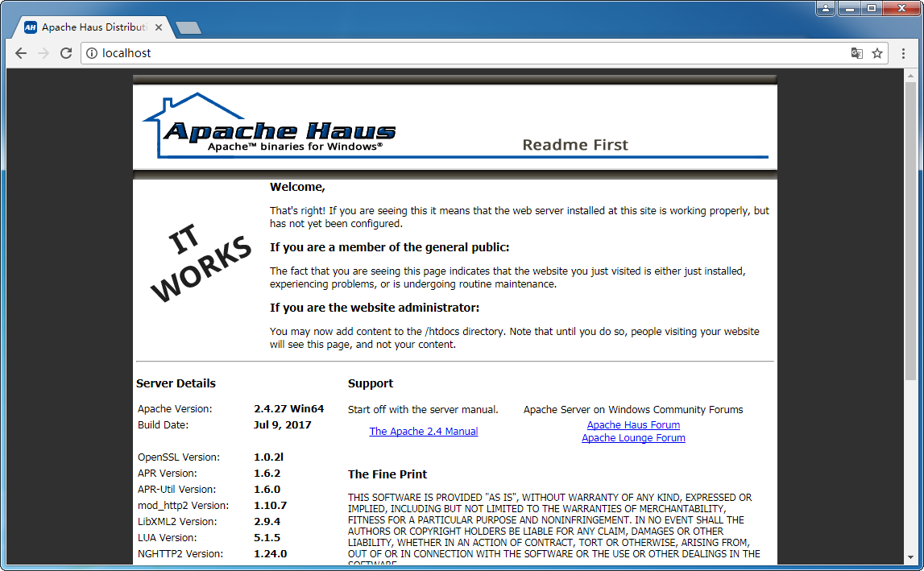Click the '2.4.27 Win64' version value
The height and width of the screenshot is (571, 924).
pos(288,408)
